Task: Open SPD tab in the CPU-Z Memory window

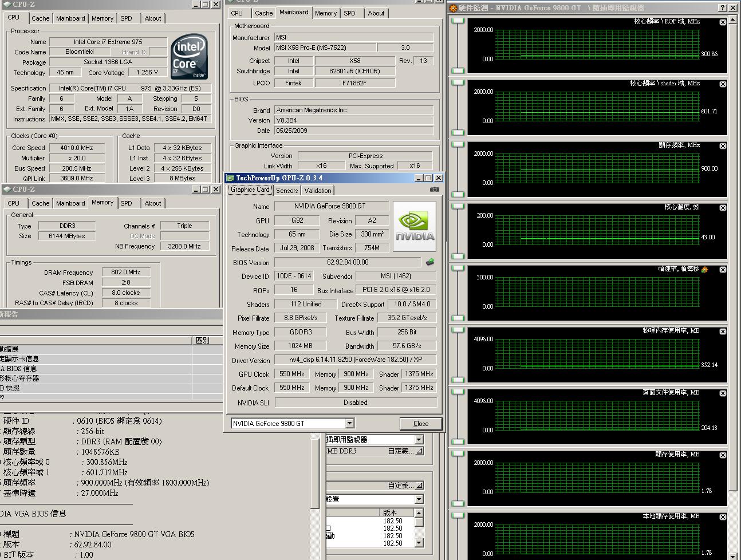Action: click(127, 203)
